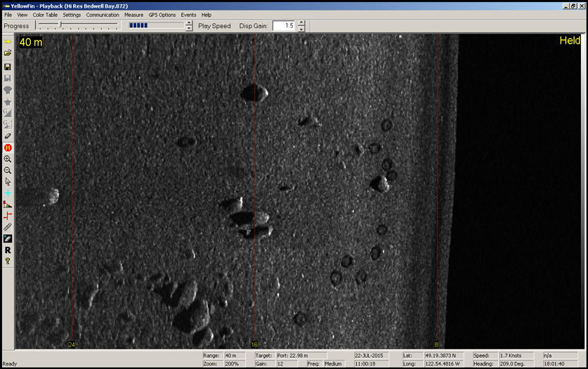The height and width of the screenshot is (369, 588).
Task: Select the arrow pointer tool
Action: pyautogui.click(x=8, y=181)
